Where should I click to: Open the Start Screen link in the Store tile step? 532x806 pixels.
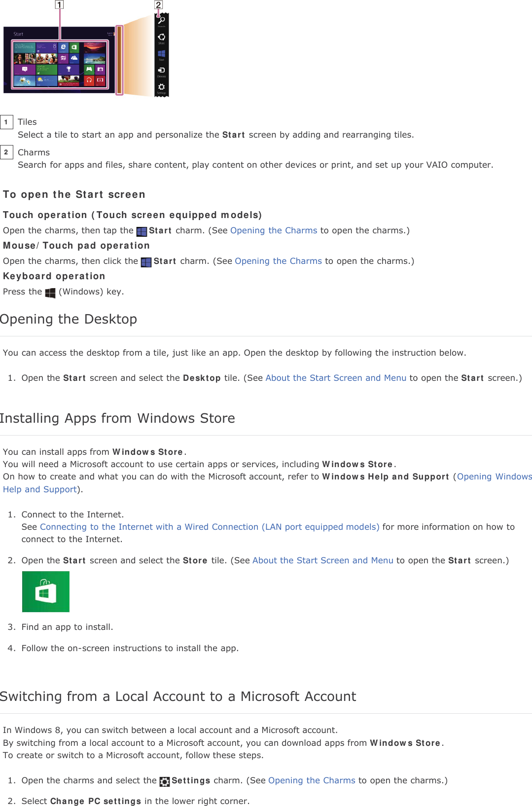(x=323, y=560)
